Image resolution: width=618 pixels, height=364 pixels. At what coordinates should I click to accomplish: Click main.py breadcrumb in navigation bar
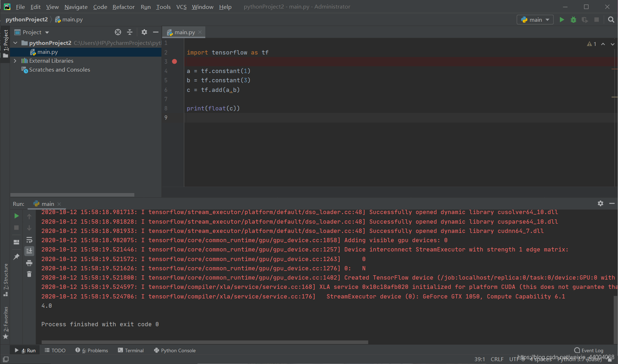[69, 20]
